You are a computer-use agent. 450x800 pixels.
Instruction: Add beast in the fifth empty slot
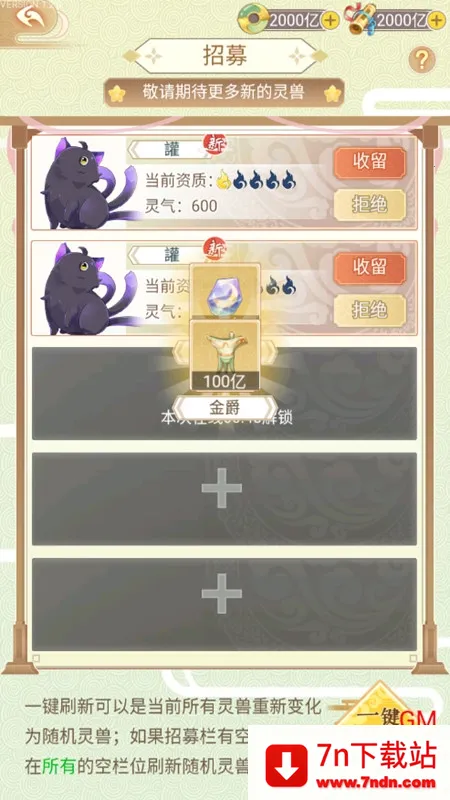224,604
